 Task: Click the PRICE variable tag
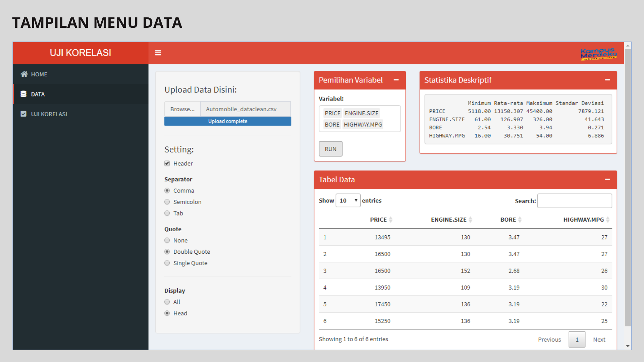(332, 113)
